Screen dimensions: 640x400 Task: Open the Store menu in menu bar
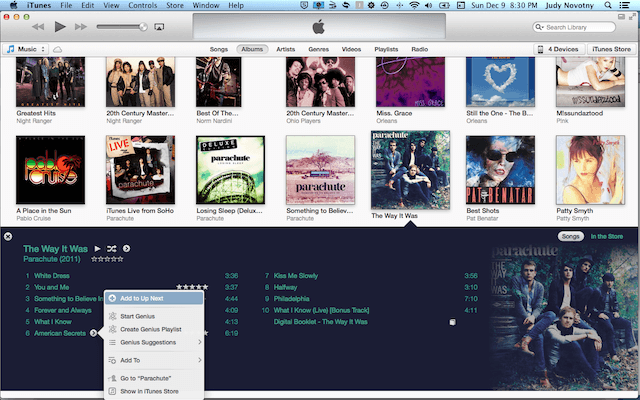(175, 5)
